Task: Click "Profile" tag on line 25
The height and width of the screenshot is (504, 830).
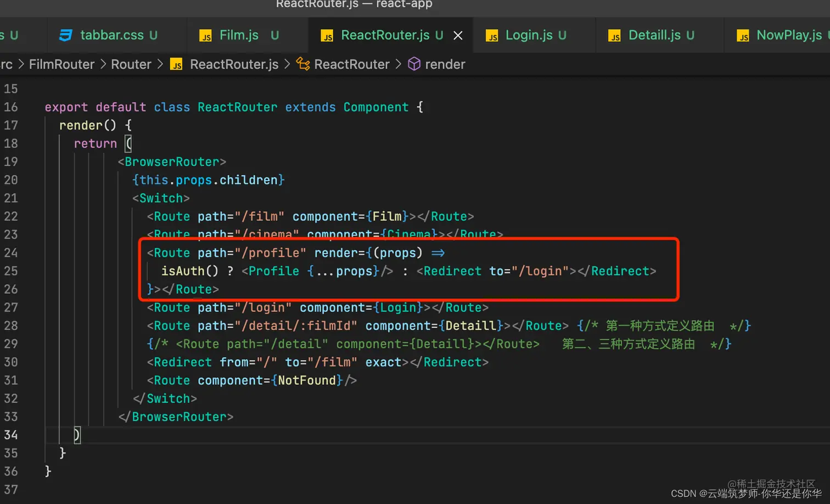Action: pyautogui.click(x=274, y=271)
